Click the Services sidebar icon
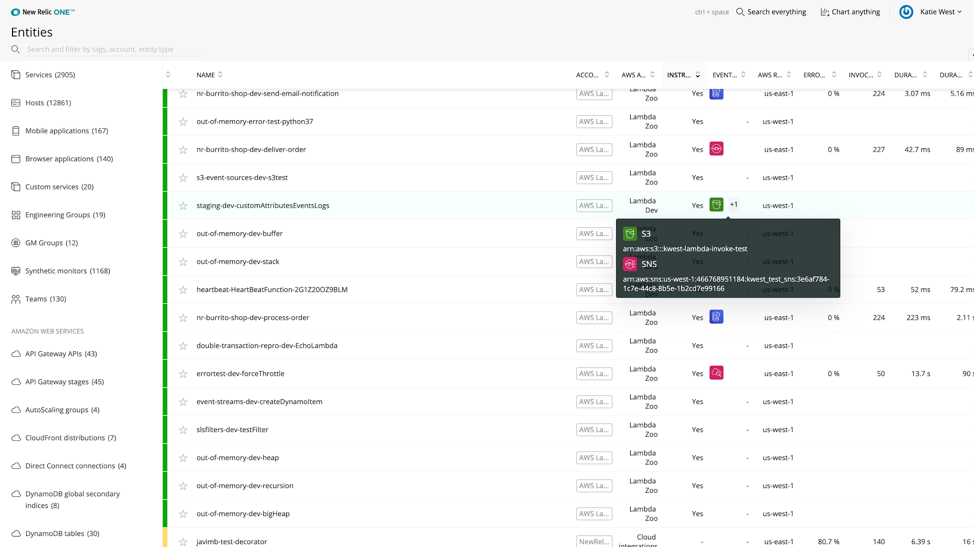Viewport: 974px width, 547px height. (16, 75)
